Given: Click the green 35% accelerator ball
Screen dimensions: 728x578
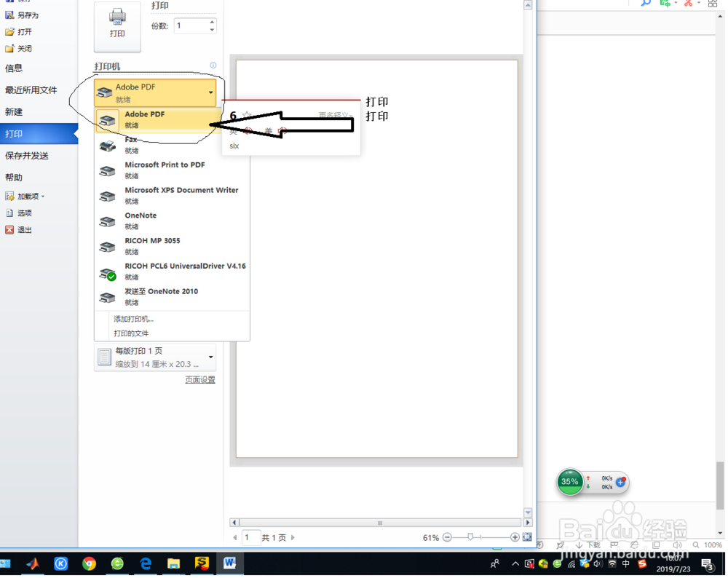Looking at the screenshot, I should tap(570, 482).
